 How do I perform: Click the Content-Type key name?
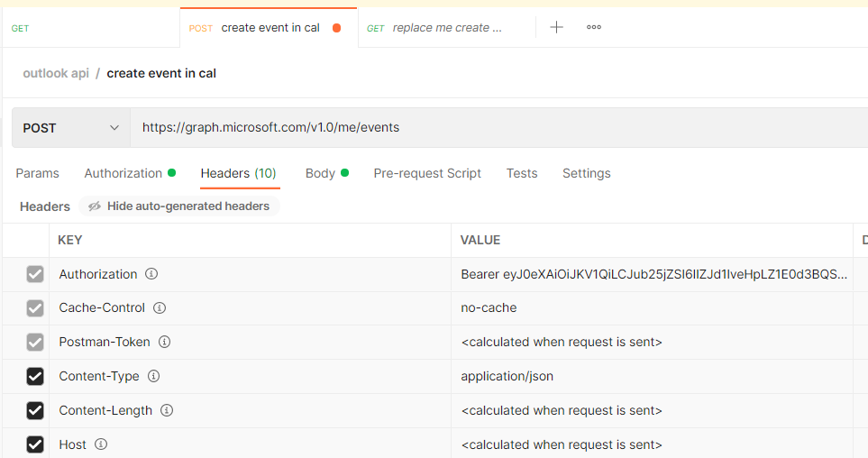tap(99, 377)
